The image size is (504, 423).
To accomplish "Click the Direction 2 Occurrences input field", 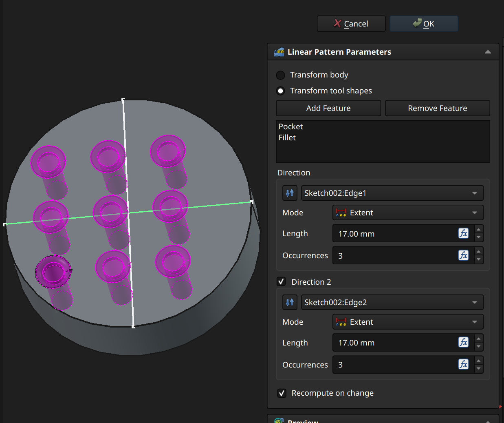I will pyautogui.click(x=395, y=365).
